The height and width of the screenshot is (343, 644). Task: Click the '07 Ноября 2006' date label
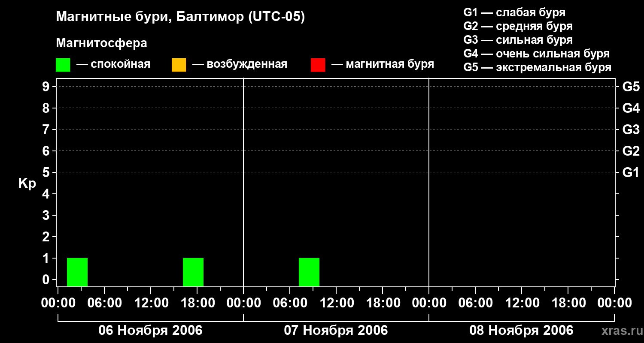tap(336, 331)
